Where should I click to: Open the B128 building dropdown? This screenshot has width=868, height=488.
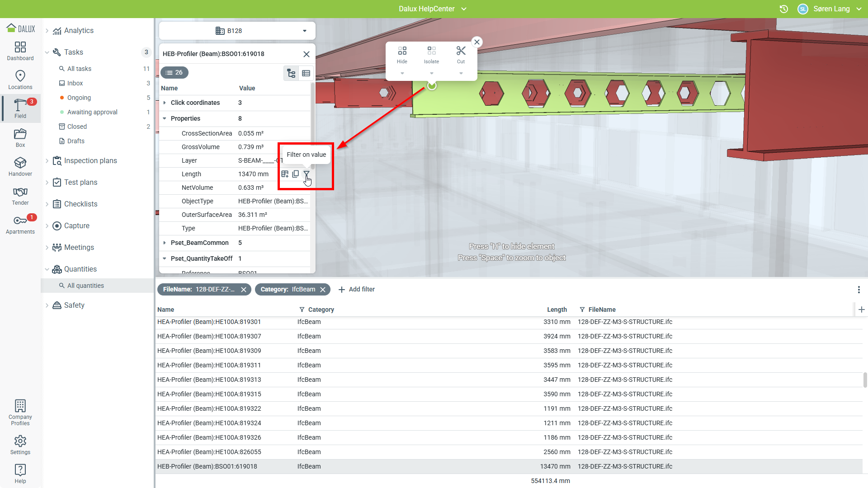point(237,31)
